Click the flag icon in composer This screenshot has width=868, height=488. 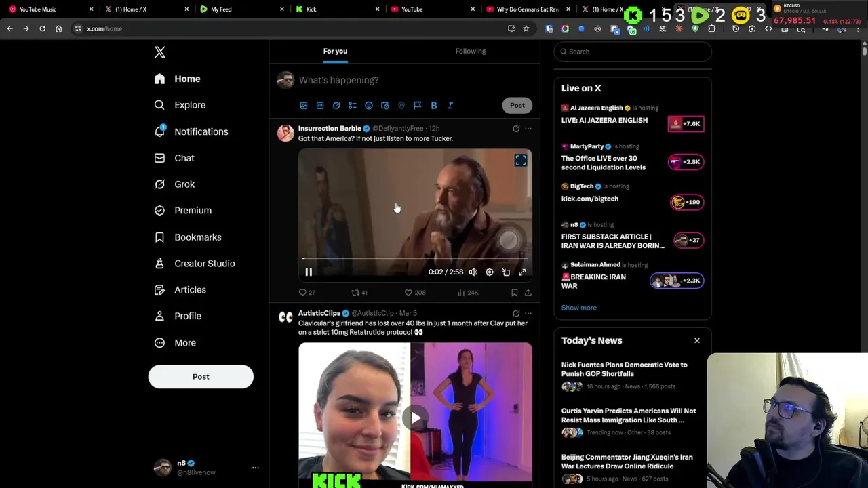coord(418,106)
